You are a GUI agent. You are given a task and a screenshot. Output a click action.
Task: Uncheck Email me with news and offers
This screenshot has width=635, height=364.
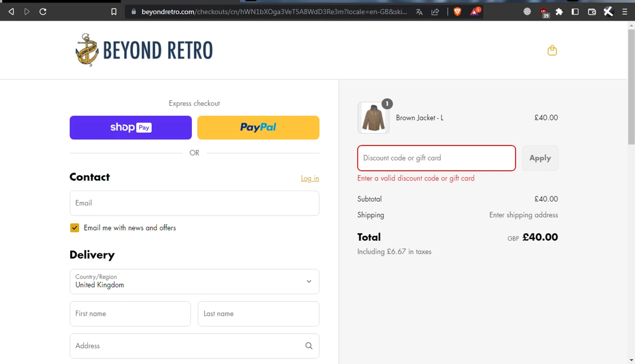click(x=75, y=228)
